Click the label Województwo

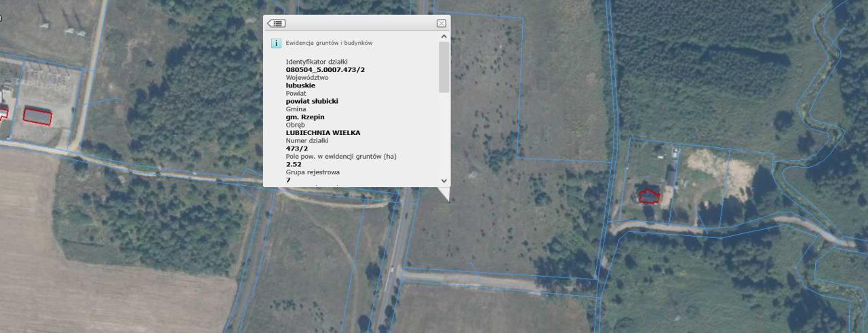(x=308, y=77)
